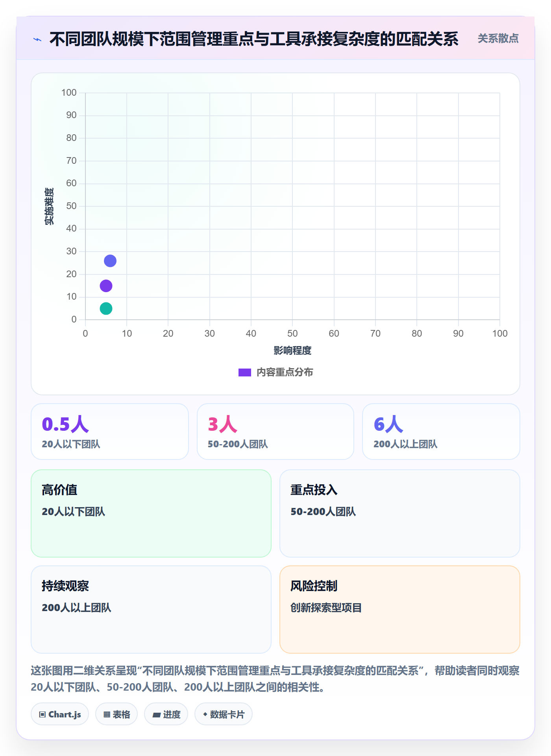Open the 风险控制 quadrant card
The width and height of the screenshot is (551, 756).
pyautogui.click(x=400, y=610)
